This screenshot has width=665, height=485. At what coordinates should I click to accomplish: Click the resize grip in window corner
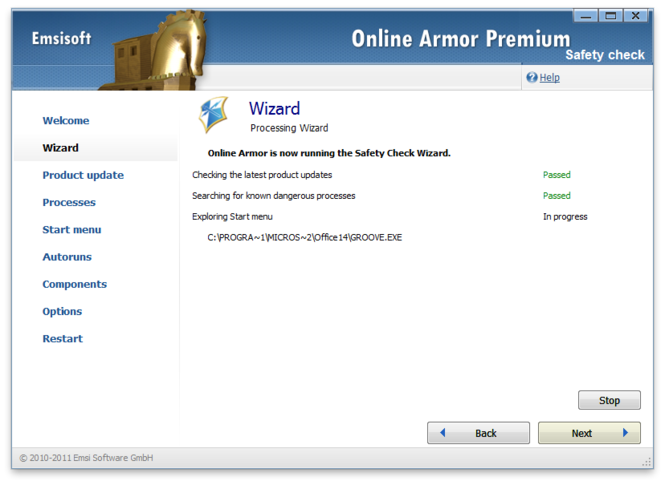pos(647,462)
